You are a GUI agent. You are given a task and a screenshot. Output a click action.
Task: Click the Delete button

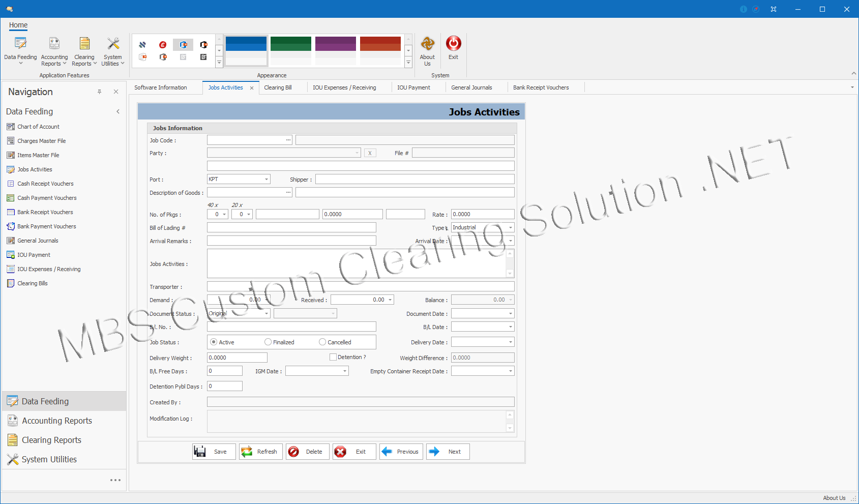click(x=308, y=452)
